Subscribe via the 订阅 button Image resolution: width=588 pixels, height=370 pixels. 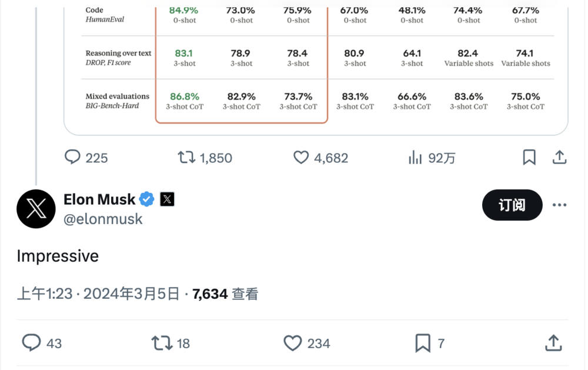tap(512, 205)
